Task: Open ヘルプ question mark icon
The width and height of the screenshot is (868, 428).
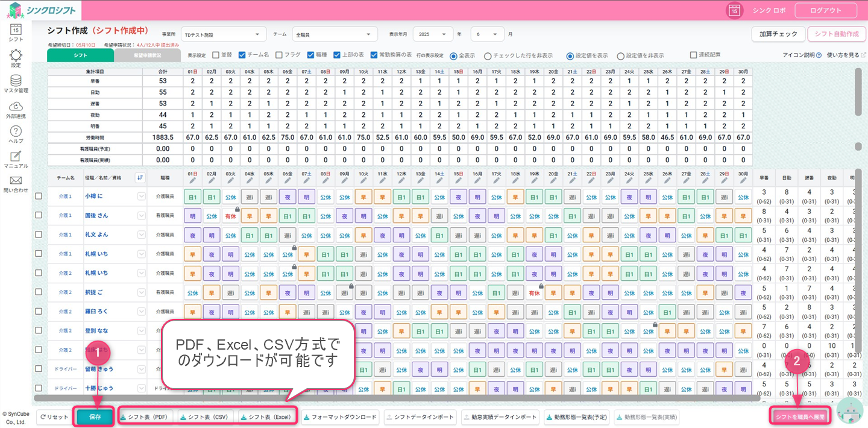Action: tap(16, 131)
